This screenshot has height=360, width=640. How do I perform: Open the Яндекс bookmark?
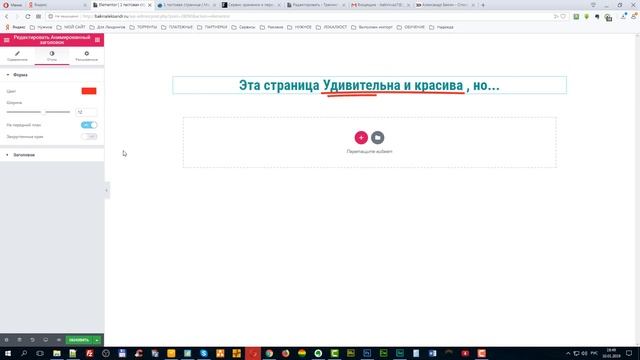pyautogui.click(x=15, y=27)
